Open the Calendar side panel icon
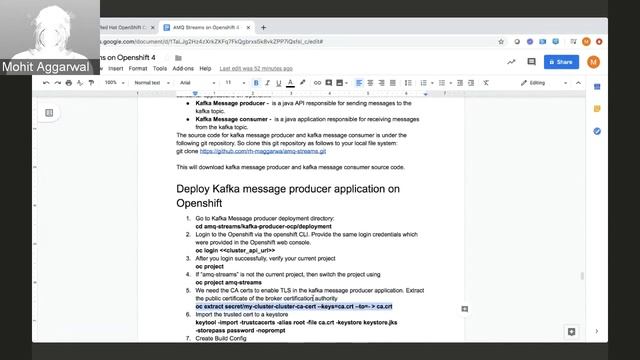This screenshot has height=360, width=640. click(597, 87)
